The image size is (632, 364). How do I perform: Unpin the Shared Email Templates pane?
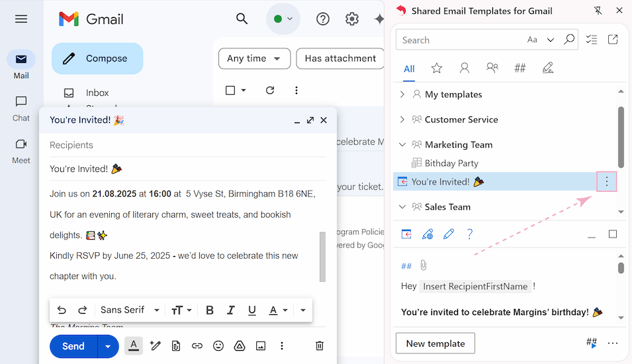[598, 11]
